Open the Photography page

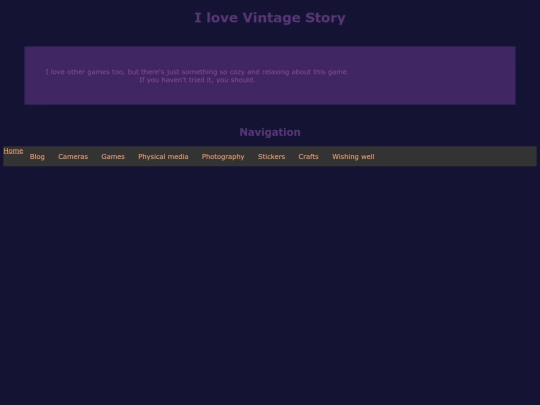click(x=223, y=157)
